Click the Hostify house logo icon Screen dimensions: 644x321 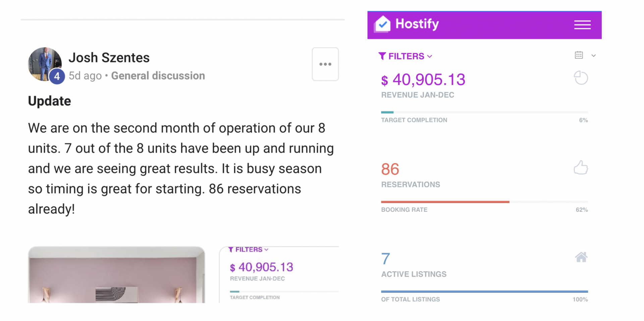point(383,24)
